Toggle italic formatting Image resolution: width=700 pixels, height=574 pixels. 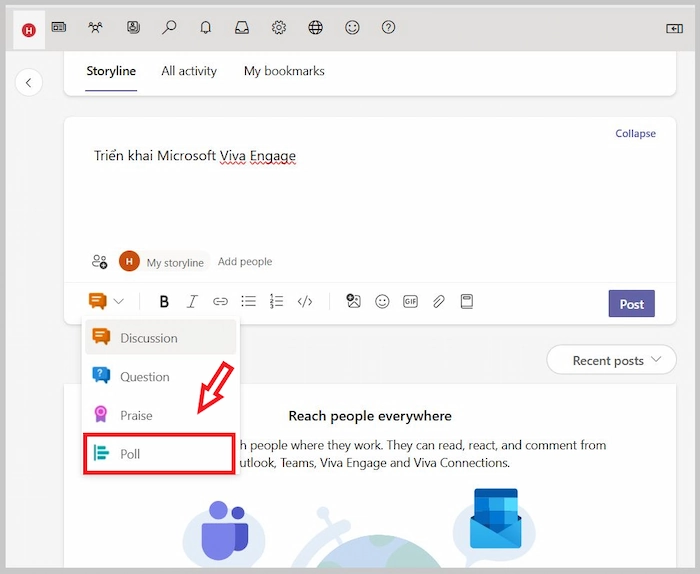coord(192,302)
